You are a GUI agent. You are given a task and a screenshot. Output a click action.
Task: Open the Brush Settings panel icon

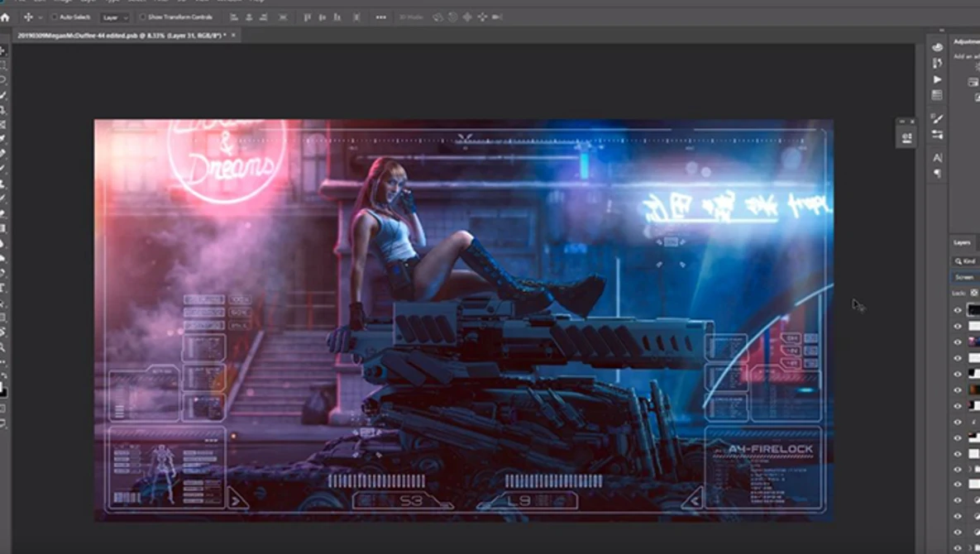coord(937,118)
